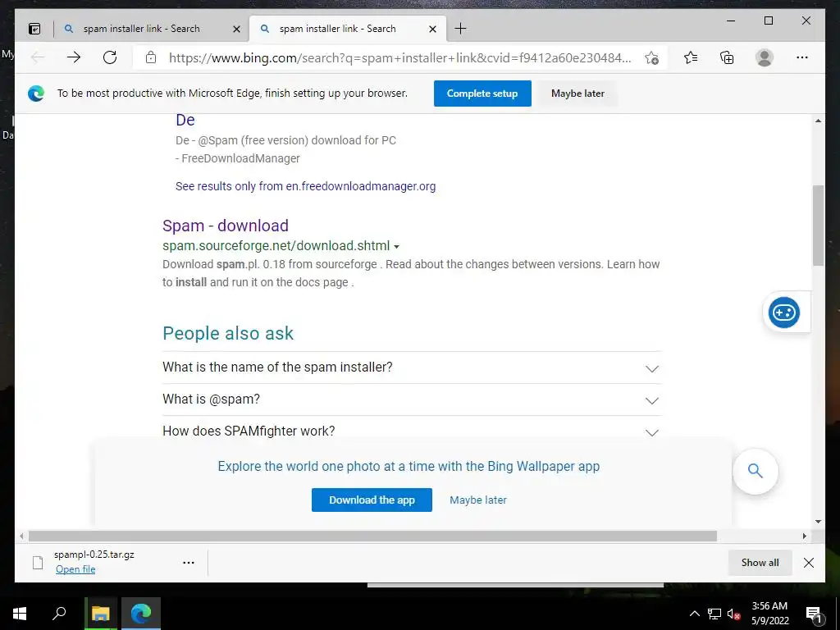Open the tab actions menu icon
This screenshot has width=840, height=630.
(34, 29)
